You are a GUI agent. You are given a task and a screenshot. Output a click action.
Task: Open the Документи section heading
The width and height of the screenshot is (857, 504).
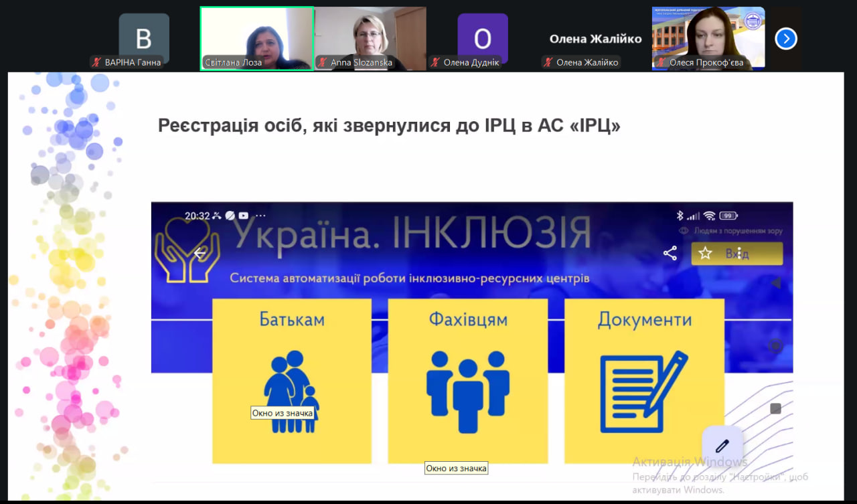click(643, 319)
